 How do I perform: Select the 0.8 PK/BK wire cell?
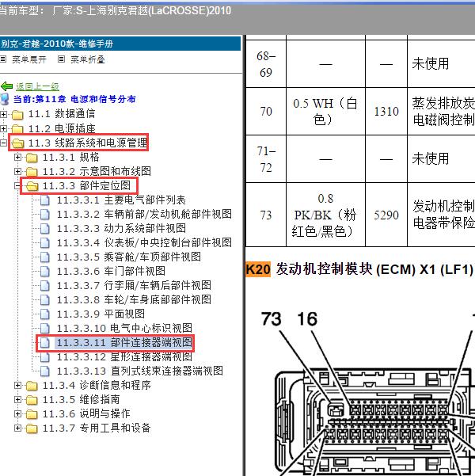[x=325, y=215]
